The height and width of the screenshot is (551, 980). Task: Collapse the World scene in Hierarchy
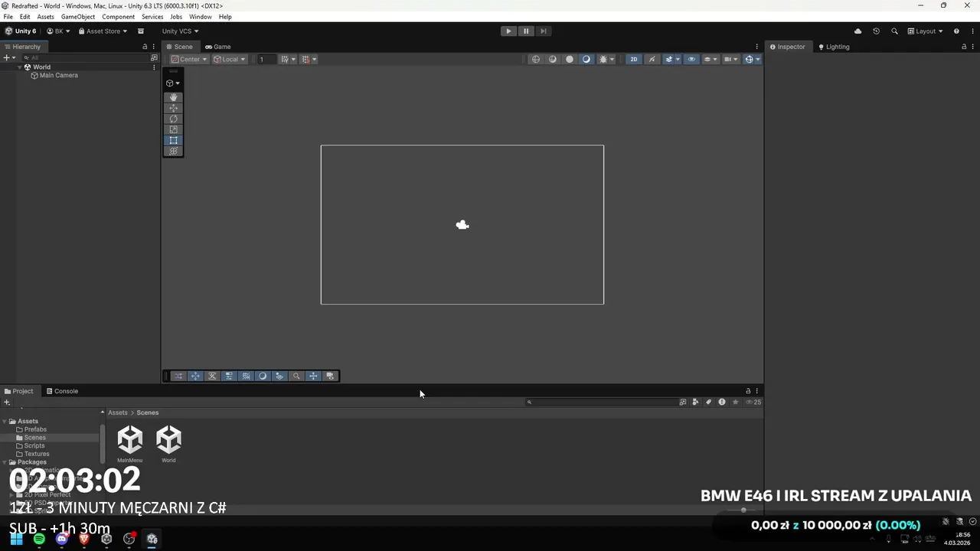tap(21, 67)
